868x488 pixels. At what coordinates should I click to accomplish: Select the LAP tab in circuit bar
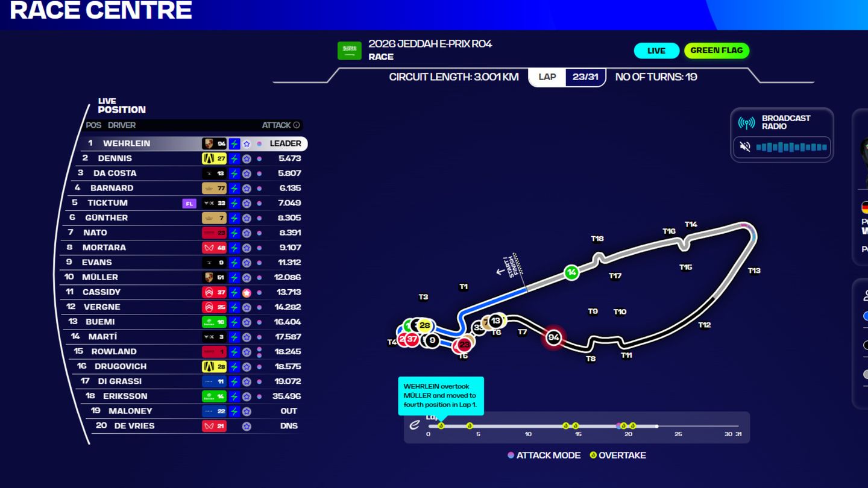(x=547, y=77)
